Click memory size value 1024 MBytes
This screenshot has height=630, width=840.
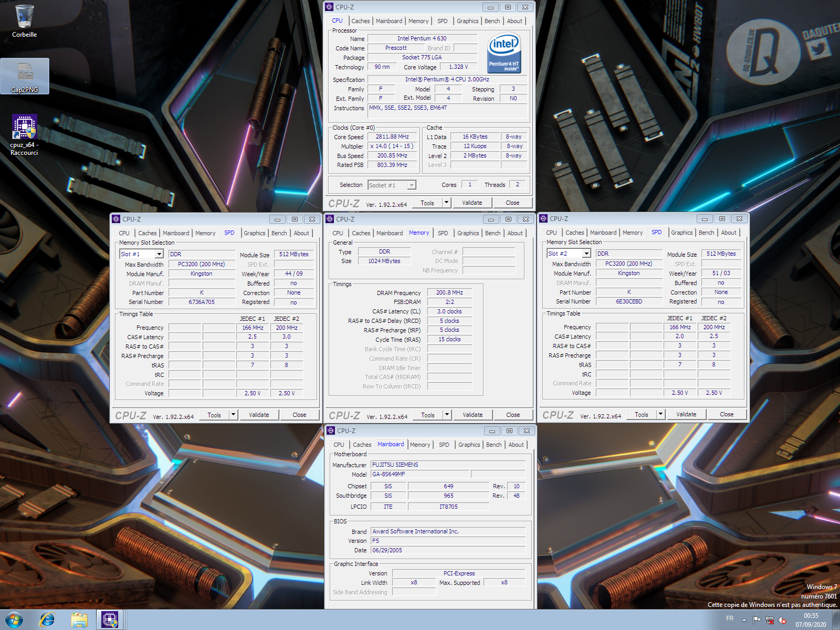pyautogui.click(x=384, y=261)
